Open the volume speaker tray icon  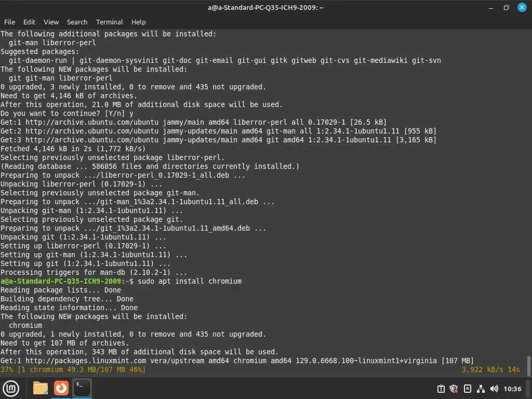[494, 389]
